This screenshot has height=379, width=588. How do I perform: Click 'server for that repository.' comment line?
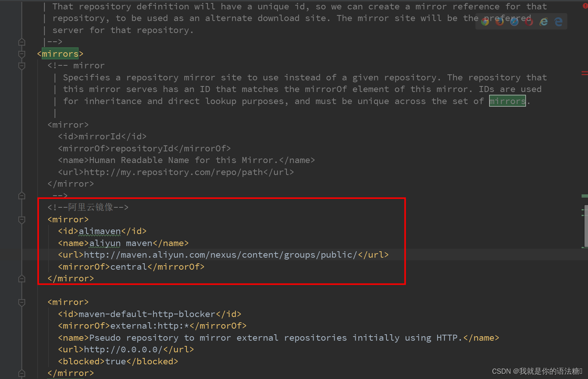pos(123,30)
